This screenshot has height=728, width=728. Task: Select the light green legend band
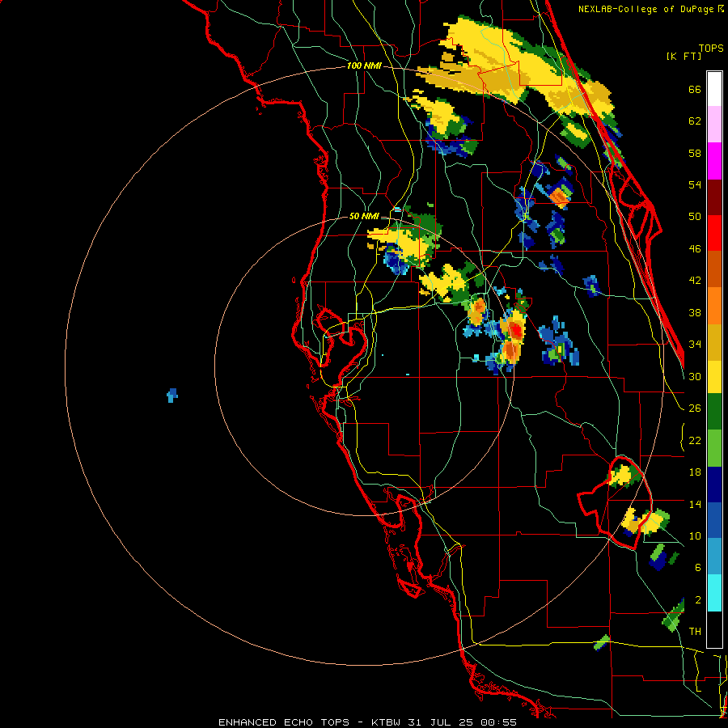[x=714, y=448]
